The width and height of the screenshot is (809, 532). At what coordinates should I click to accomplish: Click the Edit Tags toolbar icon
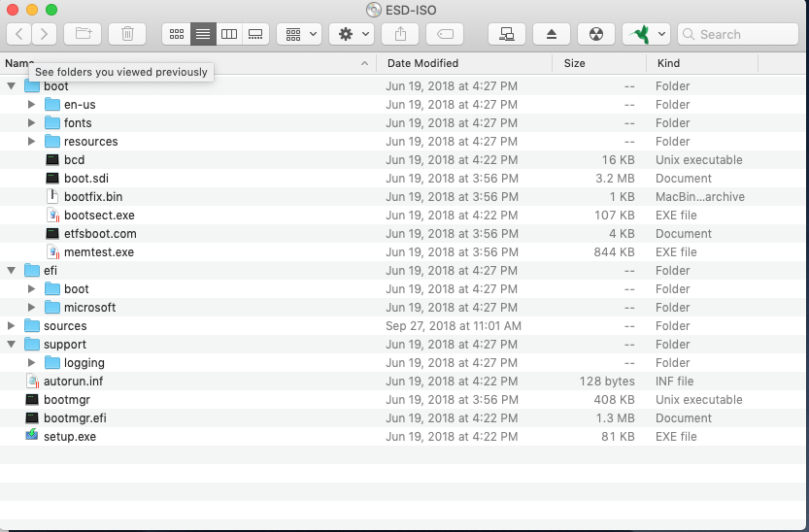(x=445, y=34)
